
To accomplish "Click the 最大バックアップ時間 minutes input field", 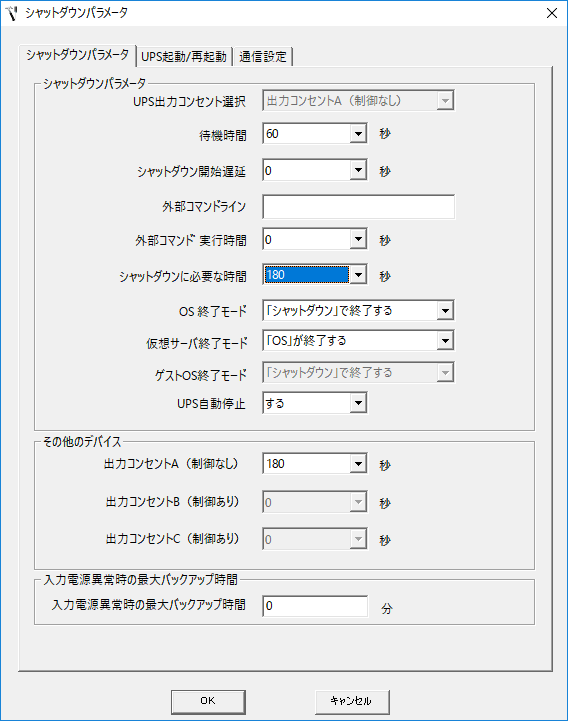I will click(315, 606).
